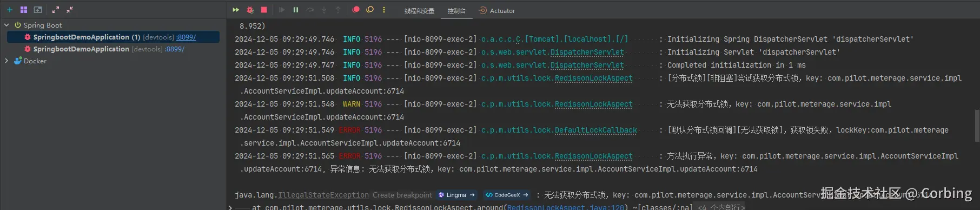
Task: Click the Spring Boot power icon
Action: click(x=18, y=25)
